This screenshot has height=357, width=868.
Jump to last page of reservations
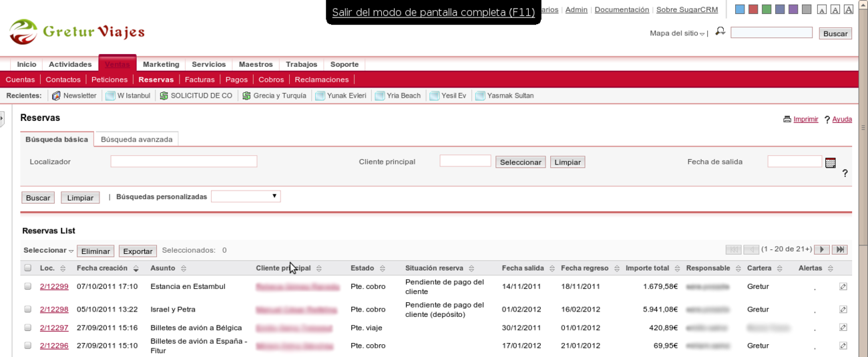(840, 249)
